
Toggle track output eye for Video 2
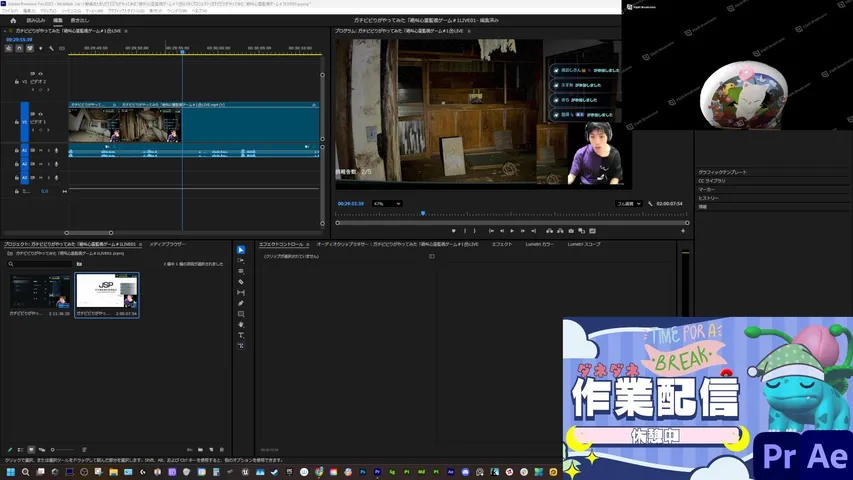[x=40, y=73]
